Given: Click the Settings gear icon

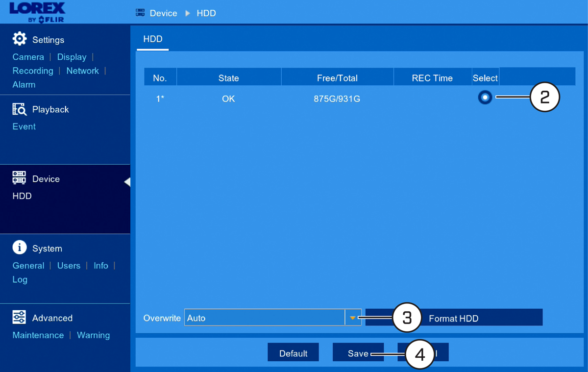Looking at the screenshot, I should (x=20, y=39).
